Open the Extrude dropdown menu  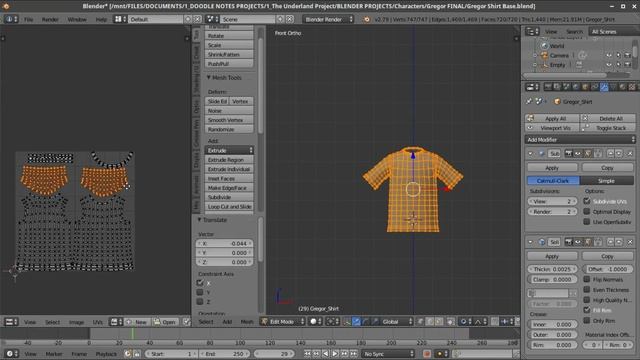pos(229,150)
